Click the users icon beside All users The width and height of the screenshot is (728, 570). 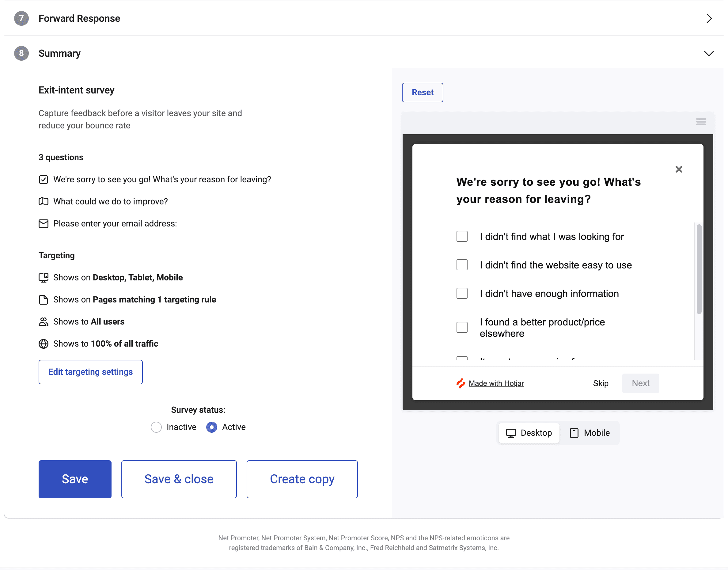point(44,322)
